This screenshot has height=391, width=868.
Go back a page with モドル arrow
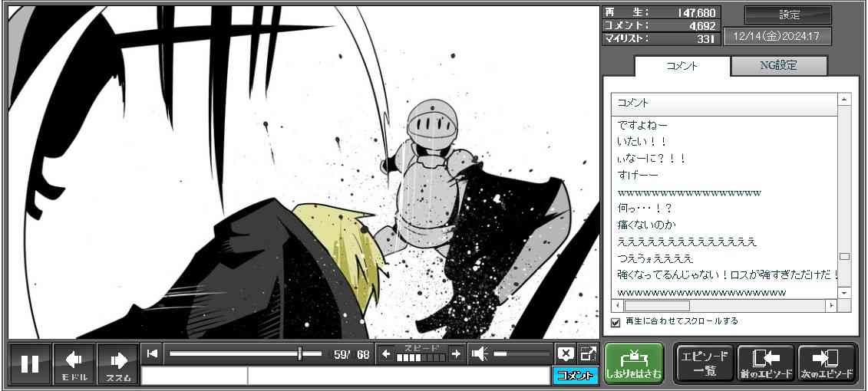[x=74, y=363]
